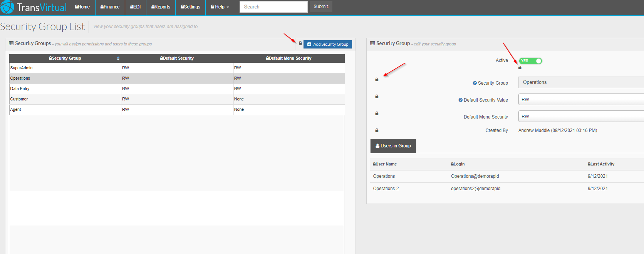Switch to the Users in Group tab
The image size is (644, 254).
tap(393, 146)
